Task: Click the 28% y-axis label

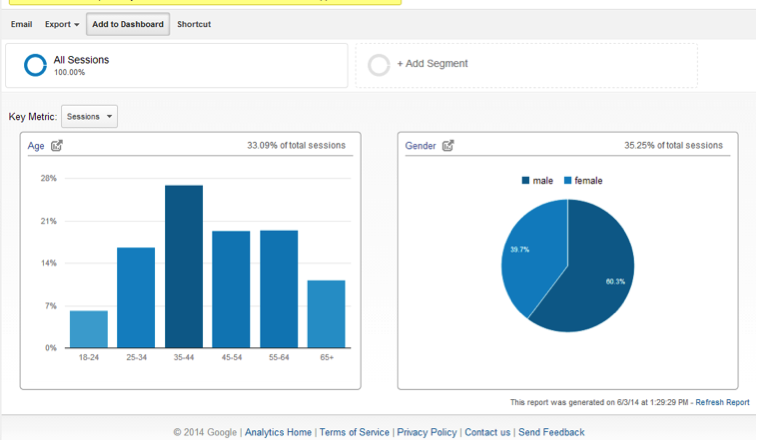Action: coord(49,178)
